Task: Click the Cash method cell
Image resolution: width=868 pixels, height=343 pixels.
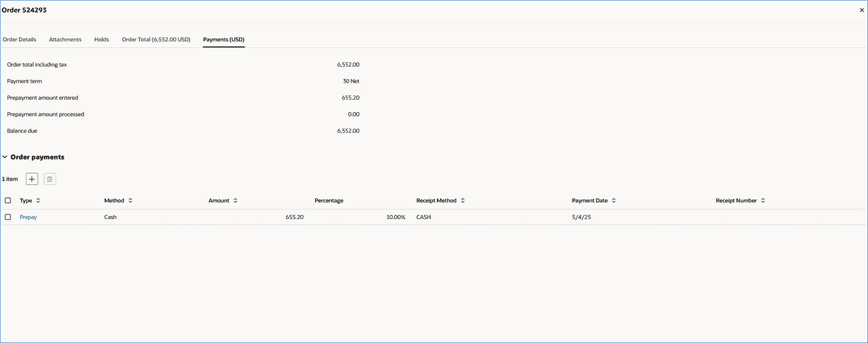Action: (x=111, y=216)
